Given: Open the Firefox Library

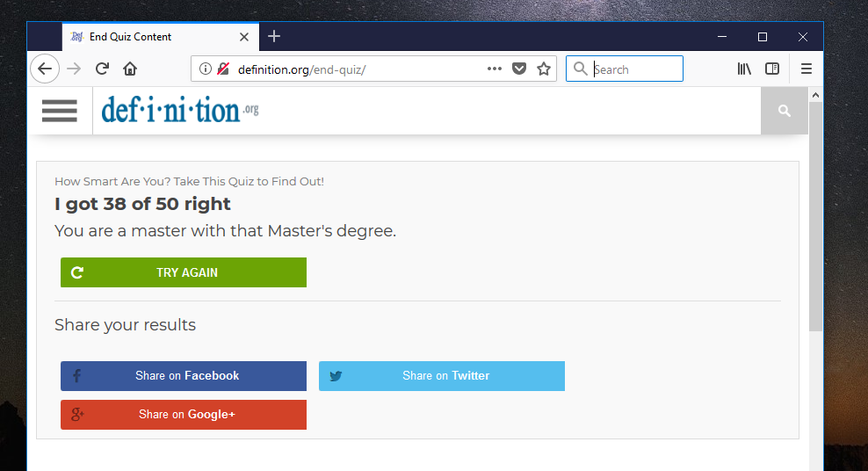Looking at the screenshot, I should coord(744,69).
